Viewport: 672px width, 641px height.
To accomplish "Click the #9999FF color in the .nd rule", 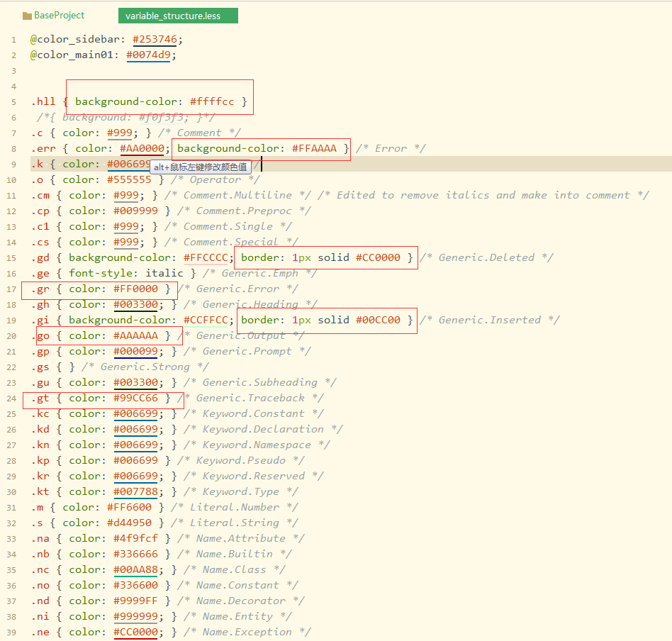I will pyautogui.click(x=135, y=601).
